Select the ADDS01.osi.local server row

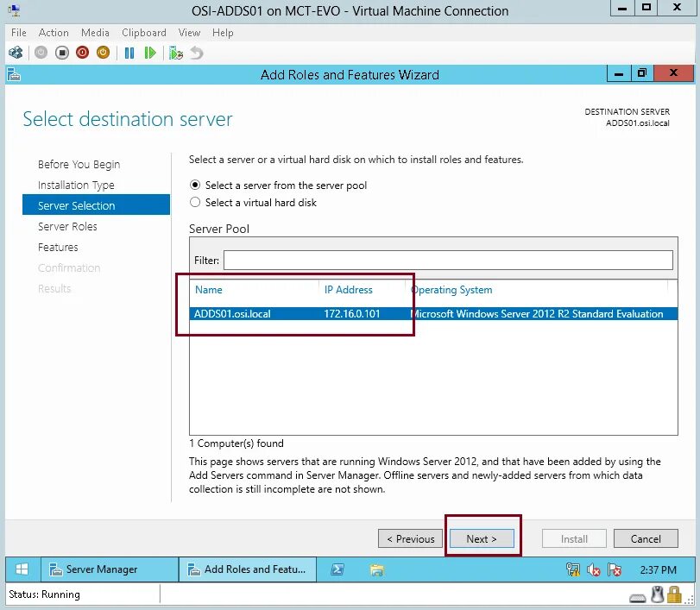click(x=433, y=313)
